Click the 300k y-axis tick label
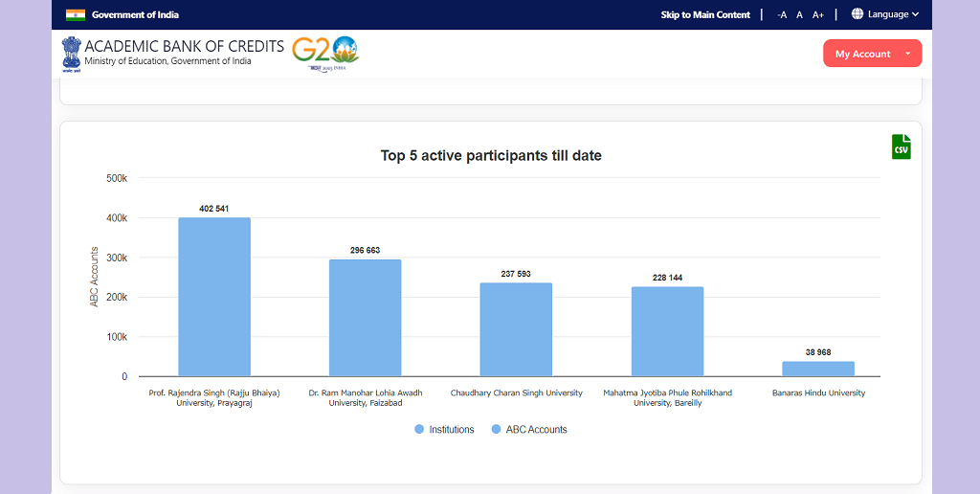Image resolution: width=980 pixels, height=494 pixels. tap(117, 258)
